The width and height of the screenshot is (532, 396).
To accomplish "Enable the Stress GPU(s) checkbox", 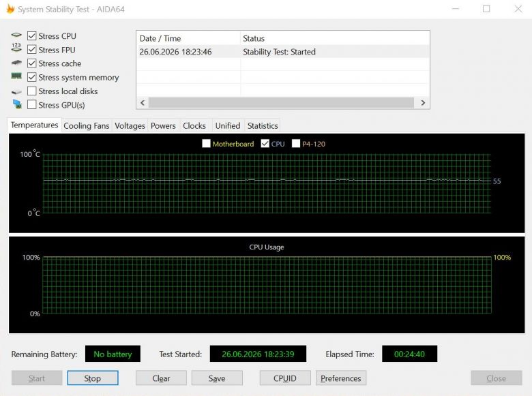I will pyautogui.click(x=31, y=105).
